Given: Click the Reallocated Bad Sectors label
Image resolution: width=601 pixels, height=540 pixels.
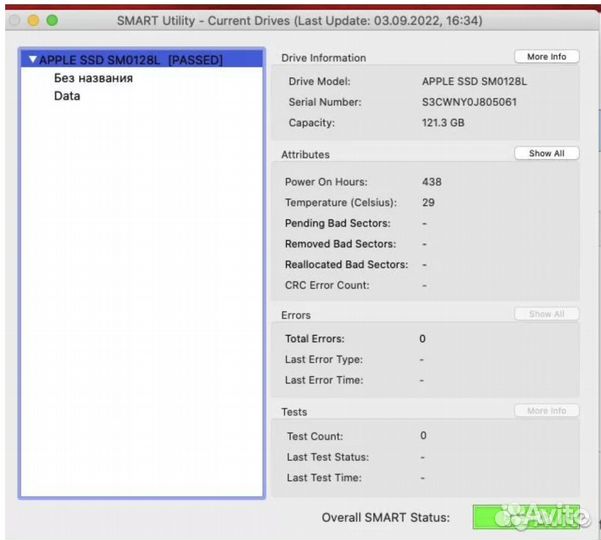Looking at the screenshot, I should coord(346,265).
